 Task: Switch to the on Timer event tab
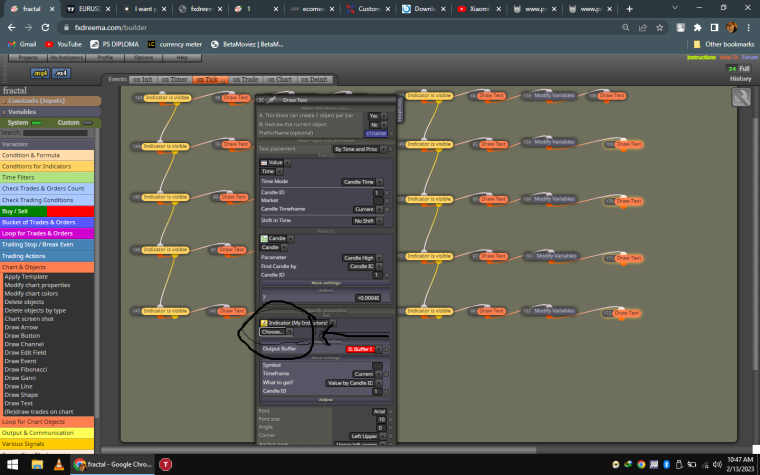[174, 79]
